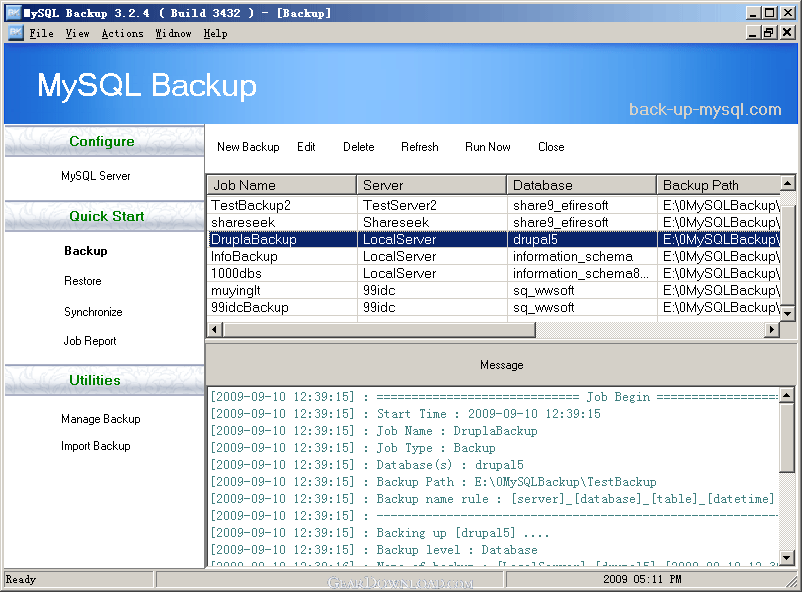Open the Job Report page

click(90, 341)
